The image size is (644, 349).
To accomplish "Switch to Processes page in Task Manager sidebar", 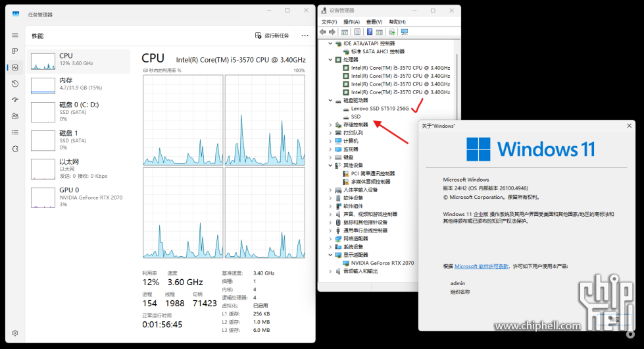I will pos(15,51).
